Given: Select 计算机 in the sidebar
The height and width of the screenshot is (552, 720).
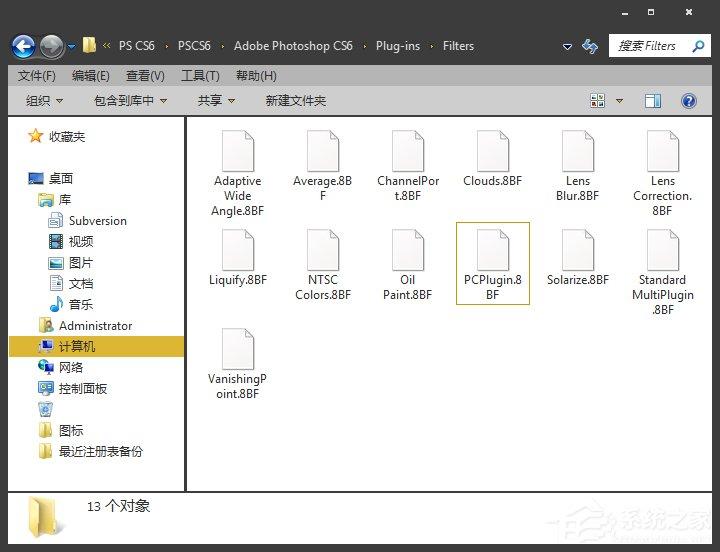Looking at the screenshot, I should click(96, 346).
